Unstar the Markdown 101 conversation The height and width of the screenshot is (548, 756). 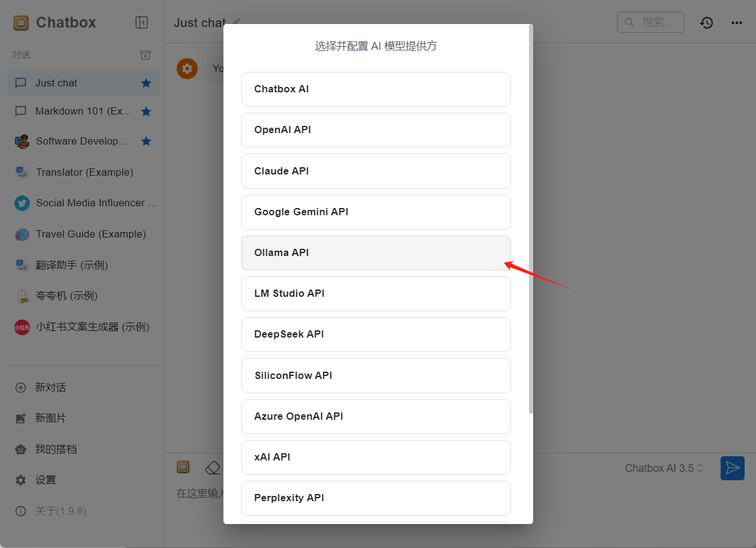[146, 112]
